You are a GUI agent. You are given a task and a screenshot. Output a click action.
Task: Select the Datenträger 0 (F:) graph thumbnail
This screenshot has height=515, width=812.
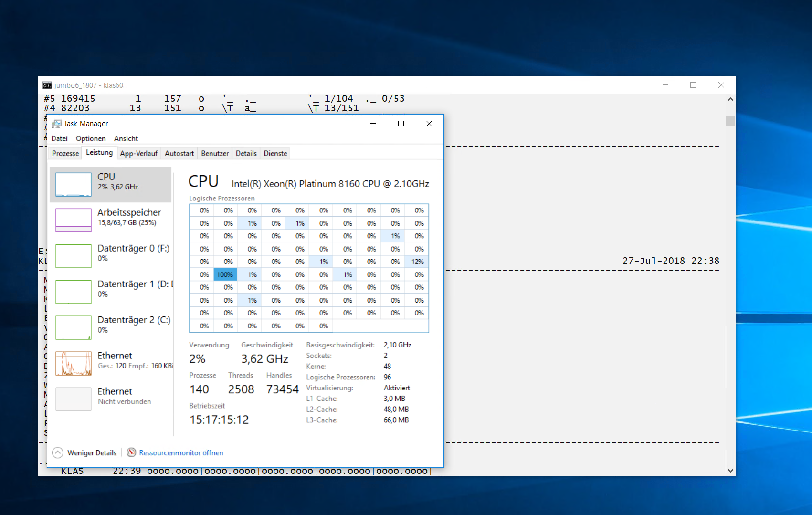pos(74,256)
